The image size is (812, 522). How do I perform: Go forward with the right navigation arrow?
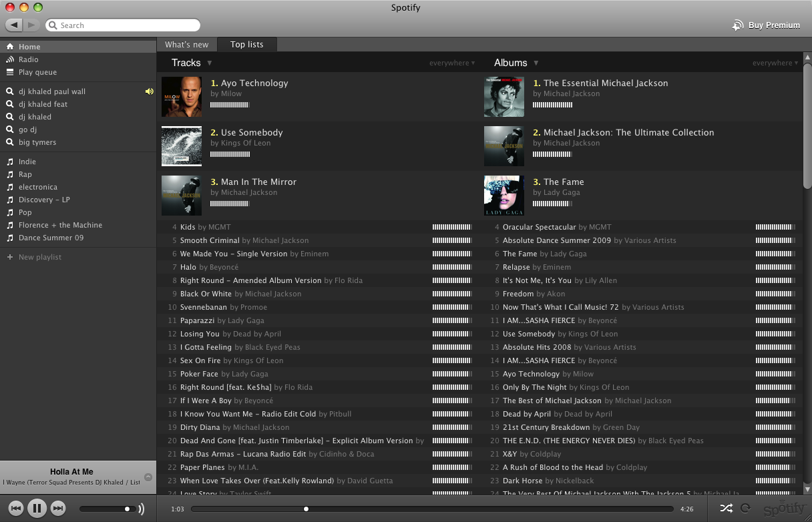pyautogui.click(x=31, y=25)
